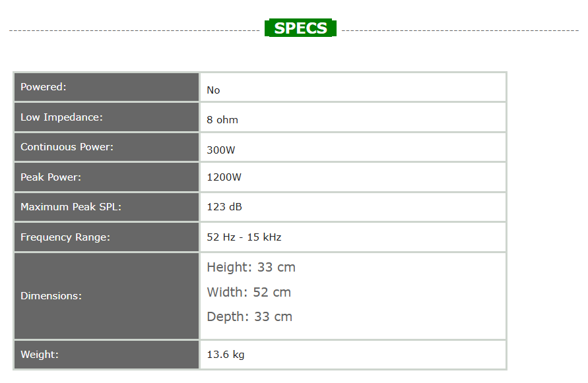Screen dimensions: 588x383
Task: Select the 13.6 kg value
Action: coord(226,355)
